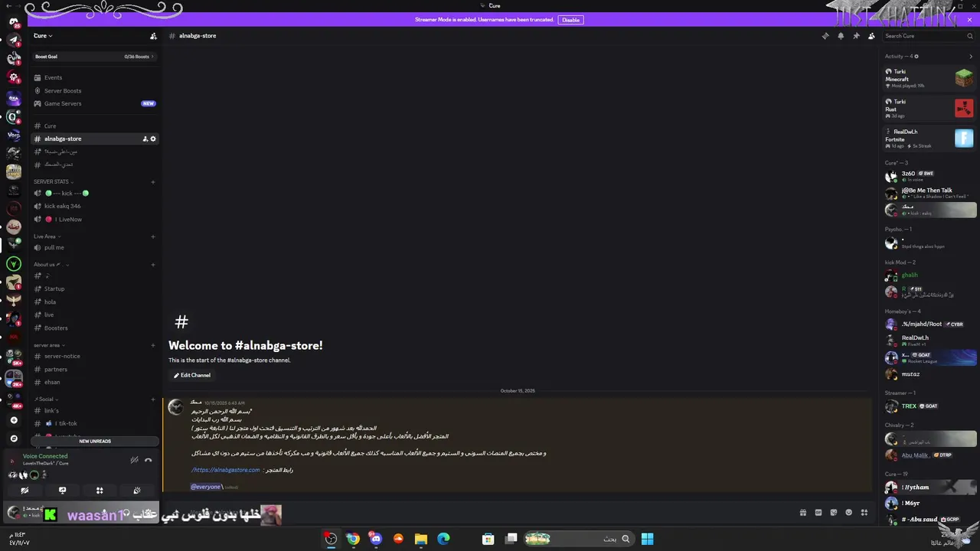Open GIF picker in message bar
This screenshot has width=980, height=551.
point(818,513)
